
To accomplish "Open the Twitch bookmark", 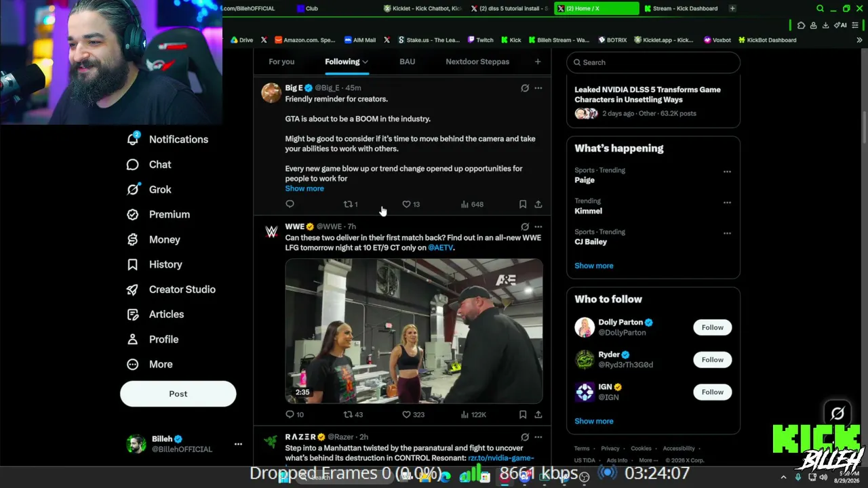I will [x=480, y=40].
